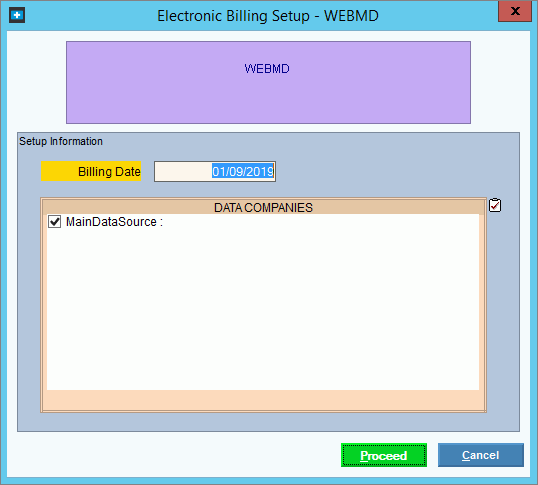The width and height of the screenshot is (538, 485).
Task: Click the DATA COMPANIES list header
Action: [263, 208]
